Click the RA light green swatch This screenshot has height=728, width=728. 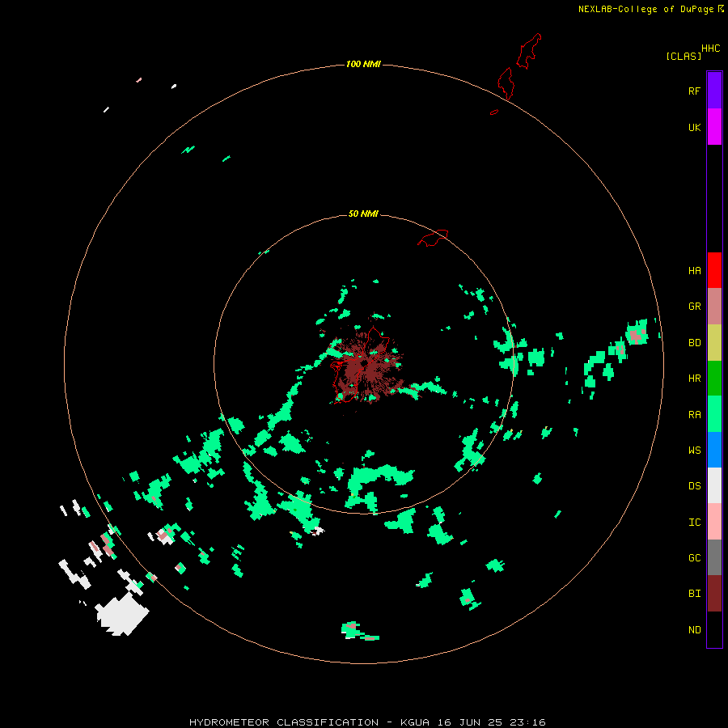[714, 414]
